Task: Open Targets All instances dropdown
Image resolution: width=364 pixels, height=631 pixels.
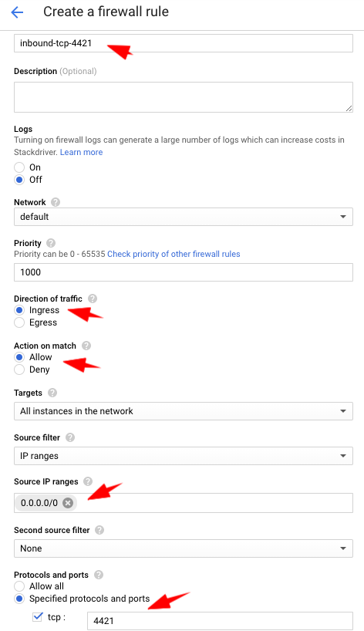Action: click(184, 411)
